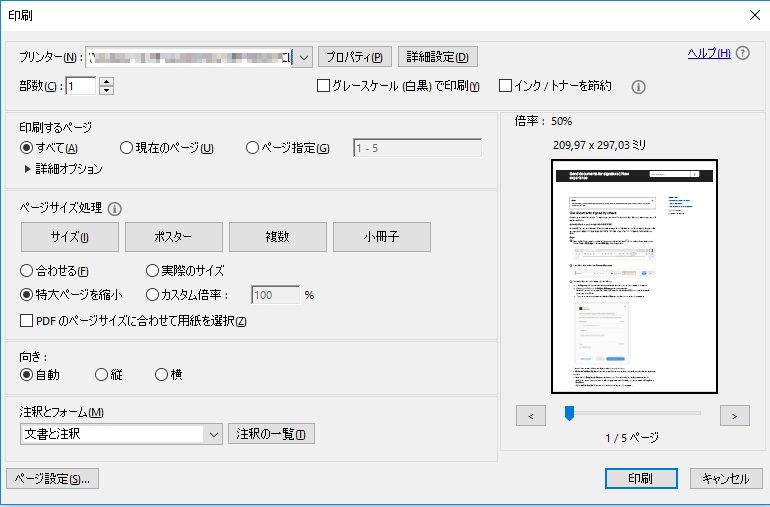
Task: Go to next preview page arrow
Action: click(735, 416)
